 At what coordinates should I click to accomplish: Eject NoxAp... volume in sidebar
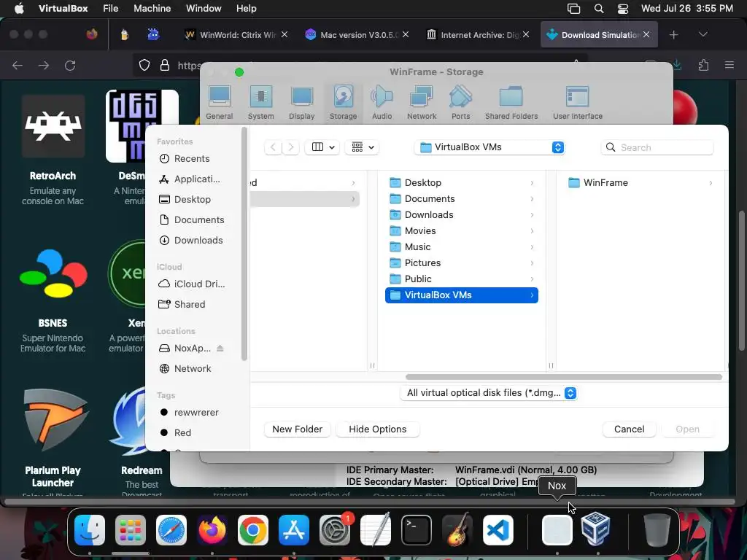click(x=220, y=348)
